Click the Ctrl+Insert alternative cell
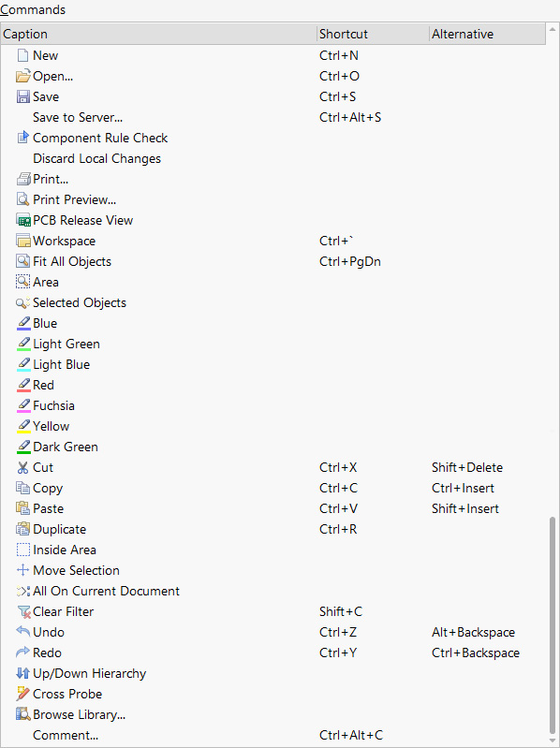Viewport: 560px width, 748px height. [464, 488]
